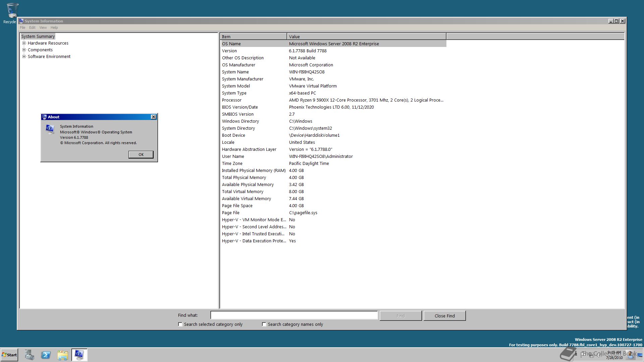The width and height of the screenshot is (644, 362).
Task: Select the System Model row
Action: point(333,86)
